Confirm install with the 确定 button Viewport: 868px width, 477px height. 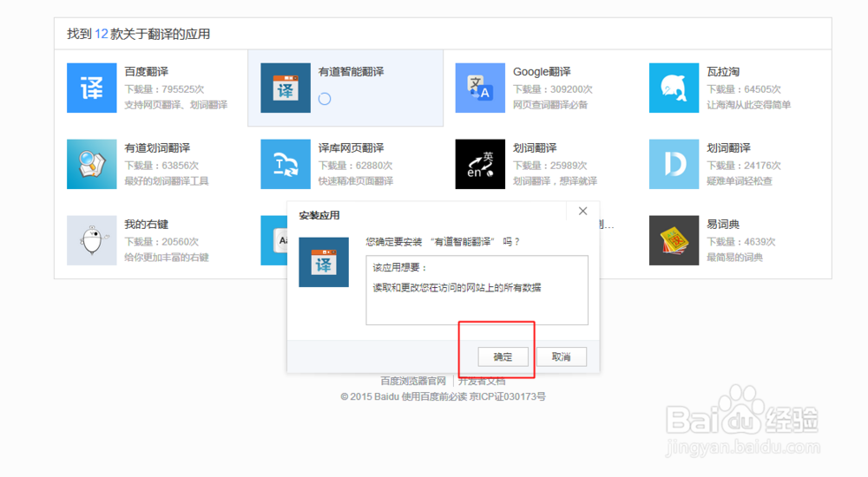tap(503, 357)
